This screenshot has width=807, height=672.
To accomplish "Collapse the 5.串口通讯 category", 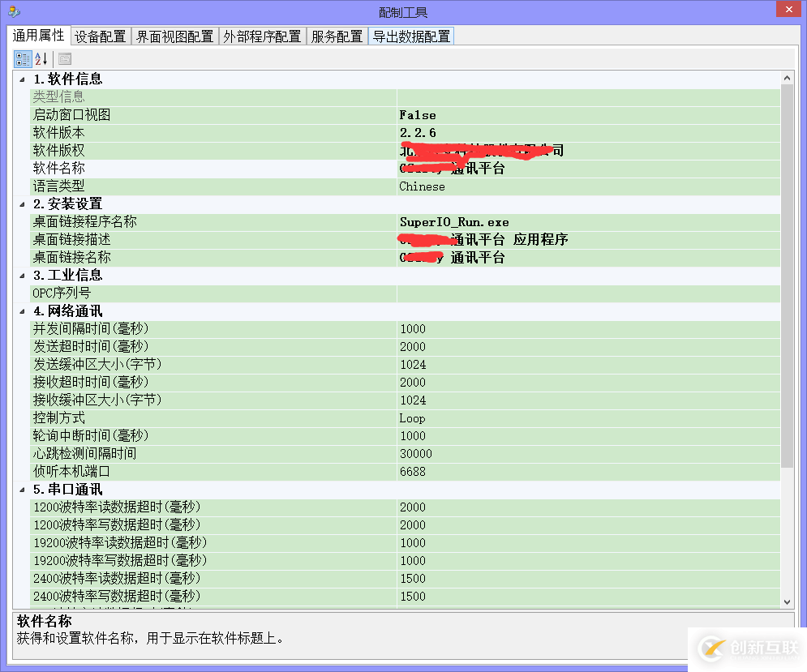I will [x=22, y=490].
